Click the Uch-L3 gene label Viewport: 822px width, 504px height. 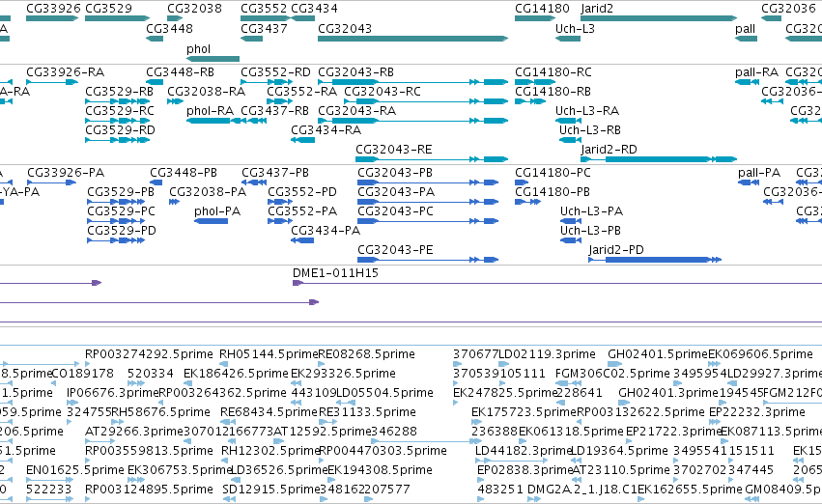pyautogui.click(x=575, y=29)
